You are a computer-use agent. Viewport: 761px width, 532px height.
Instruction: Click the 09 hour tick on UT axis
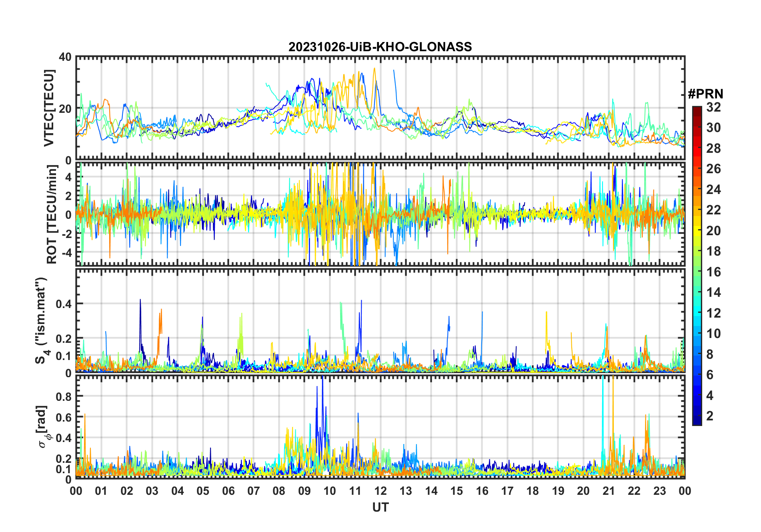pos(304,491)
